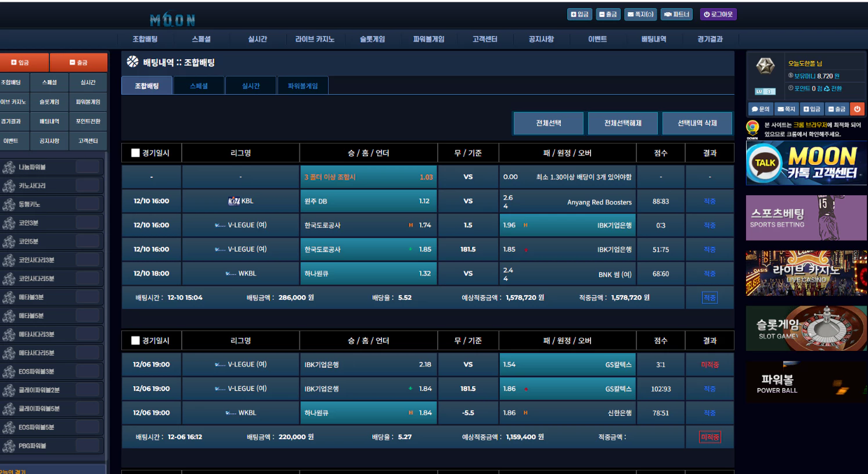Click the Chrome download icon
Screen dimensions: 868x474
click(752, 129)
